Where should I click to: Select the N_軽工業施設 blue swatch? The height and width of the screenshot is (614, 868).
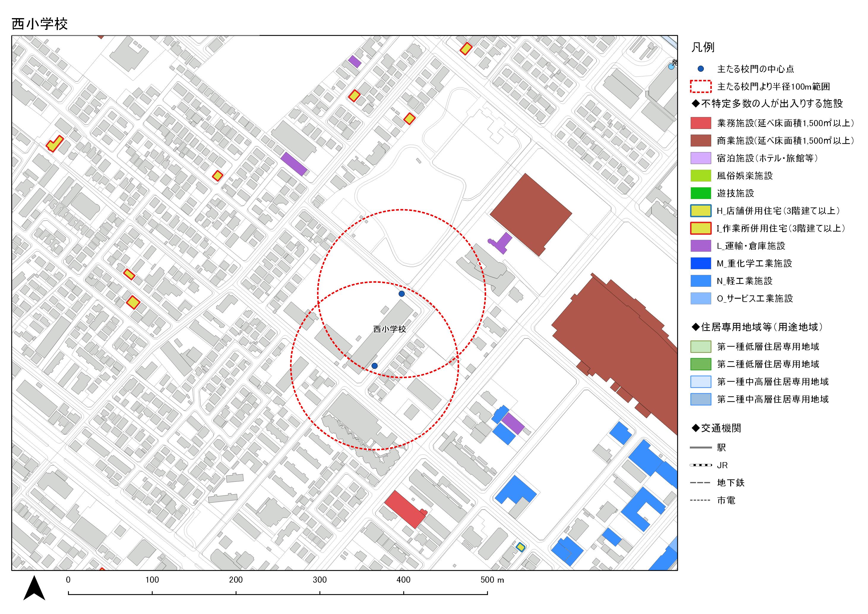[701, 281]
